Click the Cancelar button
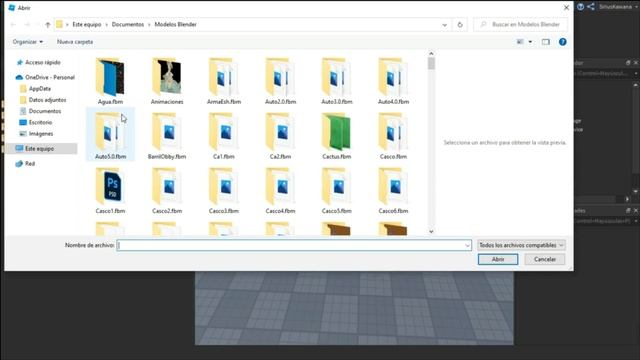The height and width of the screenshot is (360, 640). click(544, 259)
